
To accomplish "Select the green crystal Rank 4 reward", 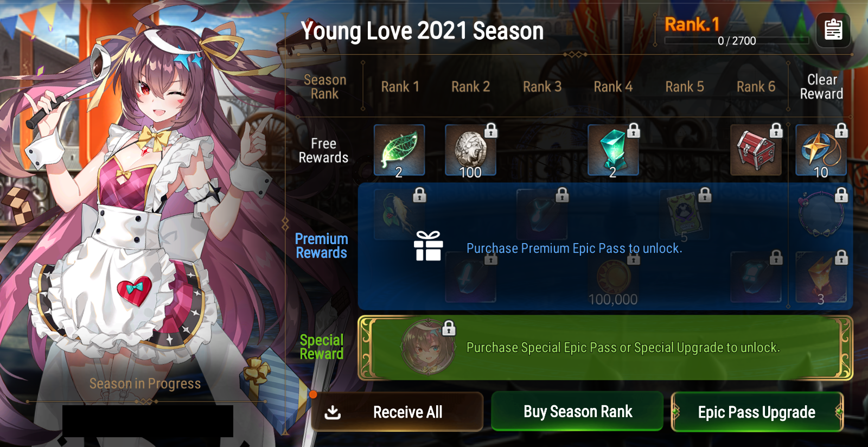I will (x=613, y=150).
